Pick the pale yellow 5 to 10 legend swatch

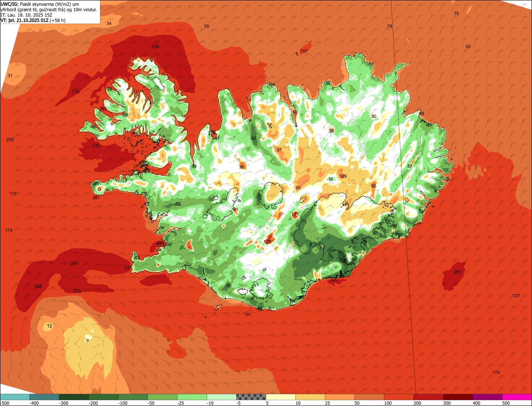point(281,397)
